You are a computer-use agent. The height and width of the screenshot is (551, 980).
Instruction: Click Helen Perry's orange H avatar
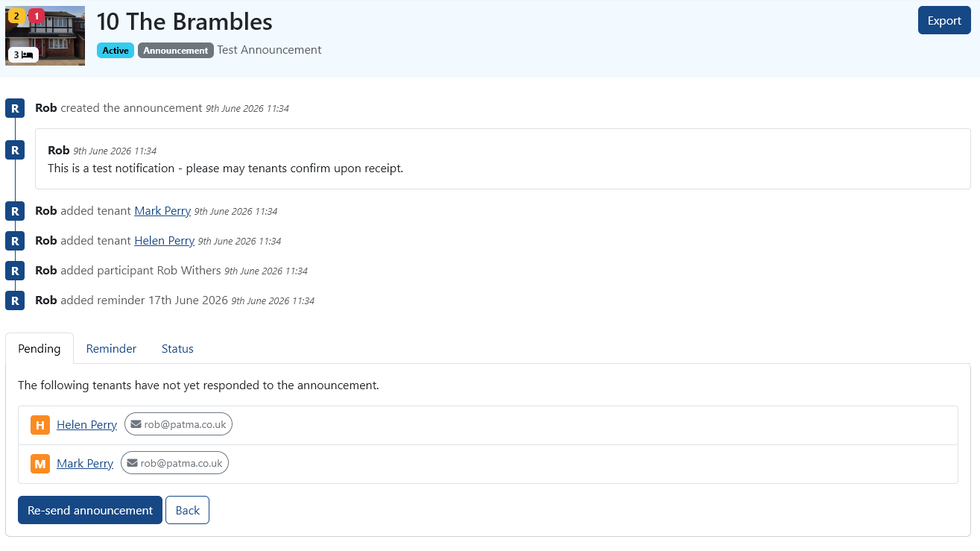pyautogui.click(x=40, y=425)
